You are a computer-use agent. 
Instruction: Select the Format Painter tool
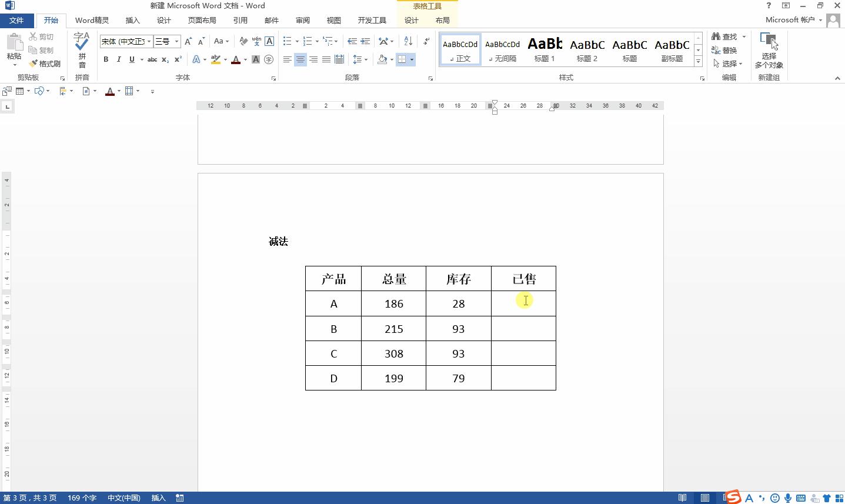(x=45, y=63)
